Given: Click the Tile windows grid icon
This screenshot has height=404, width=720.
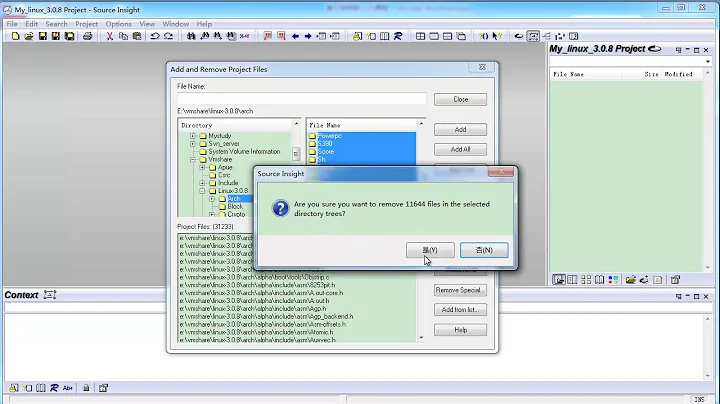Looking at the screenshot, I should [420, 36].
